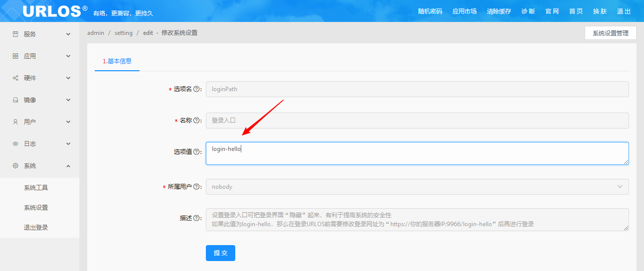Click the 用户 person icon in sidebar
This screenshot has width=644, height=271.
(15, 122)
